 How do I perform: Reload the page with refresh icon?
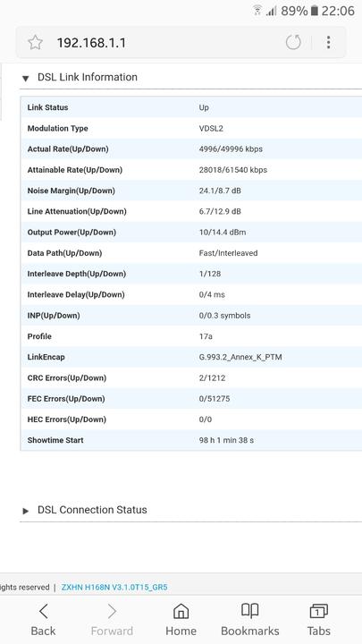point(293,42)
